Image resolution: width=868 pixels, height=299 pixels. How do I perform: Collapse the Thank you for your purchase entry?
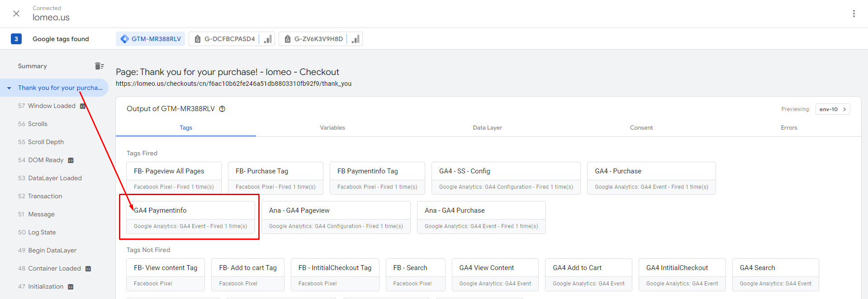pos(9,88)
